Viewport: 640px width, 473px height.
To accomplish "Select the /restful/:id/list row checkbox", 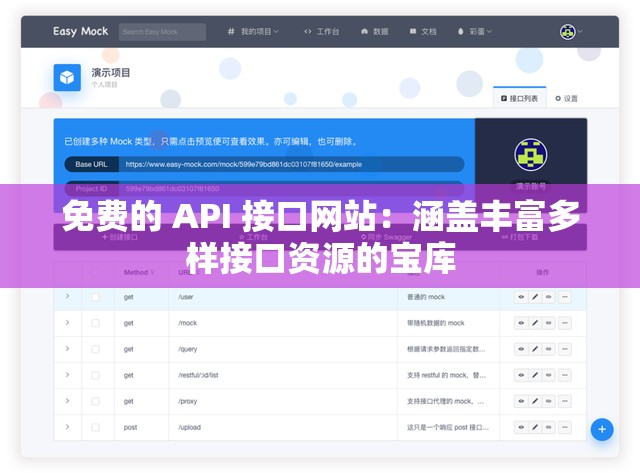I will tap(96, 375).
